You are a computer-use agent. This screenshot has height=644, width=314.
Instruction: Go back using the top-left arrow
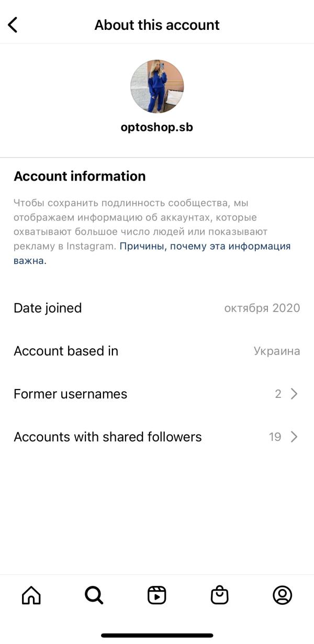click(x=13, y=25)
